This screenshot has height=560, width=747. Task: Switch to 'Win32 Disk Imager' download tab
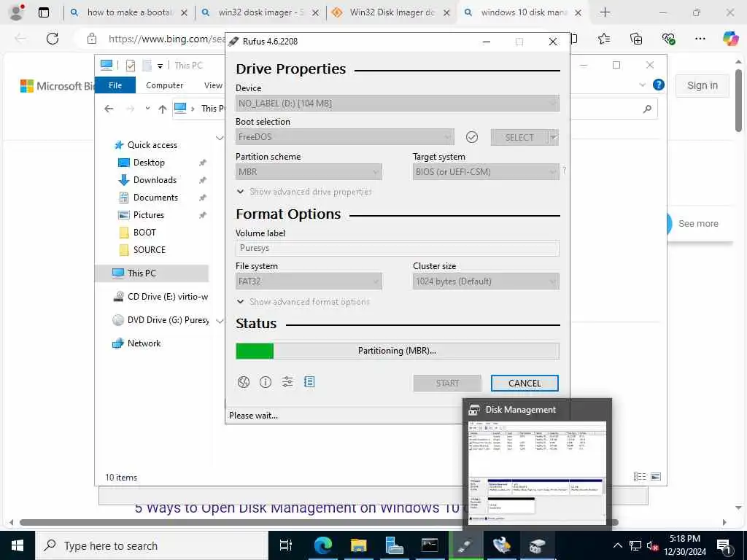pos(392,12)
